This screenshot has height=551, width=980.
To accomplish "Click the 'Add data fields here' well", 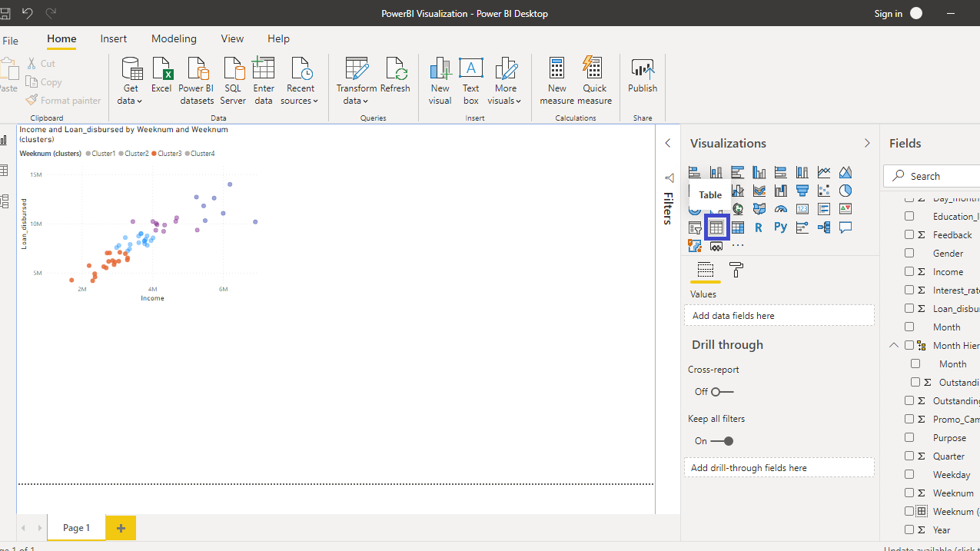I will 779,315.
